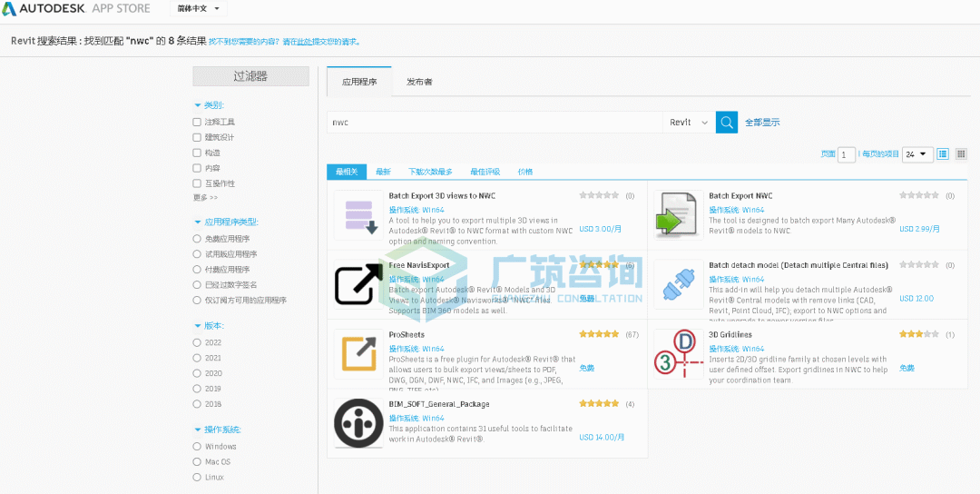Select 已经过数字签名 radio button
This screenshot has width=980, height=494.
[197, 284]
